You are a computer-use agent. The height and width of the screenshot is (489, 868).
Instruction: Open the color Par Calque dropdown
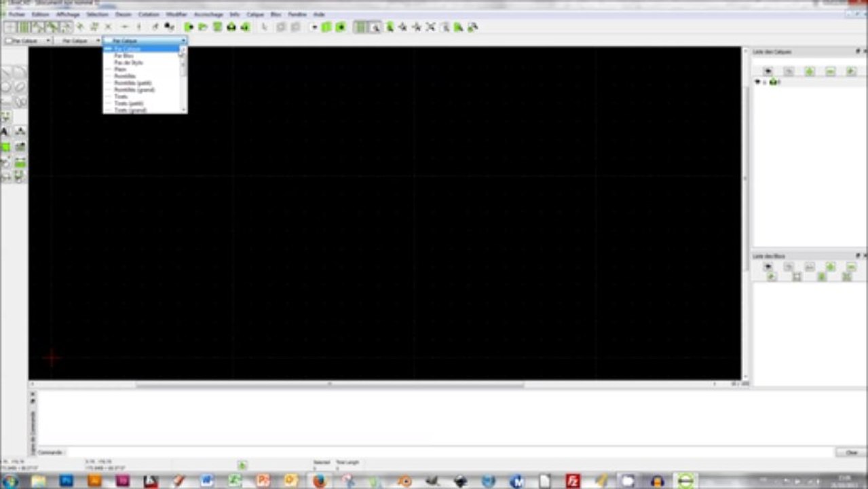(28, 41)
